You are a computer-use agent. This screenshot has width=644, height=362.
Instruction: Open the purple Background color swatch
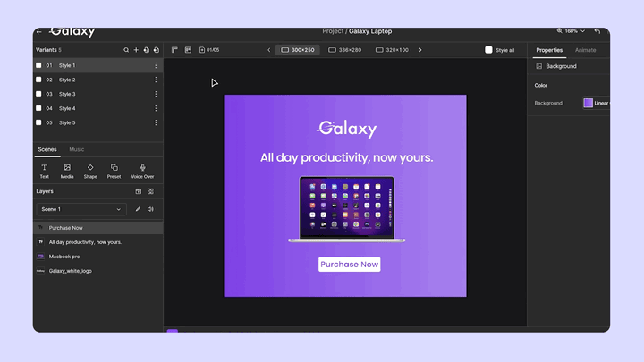tap(589, 103)
